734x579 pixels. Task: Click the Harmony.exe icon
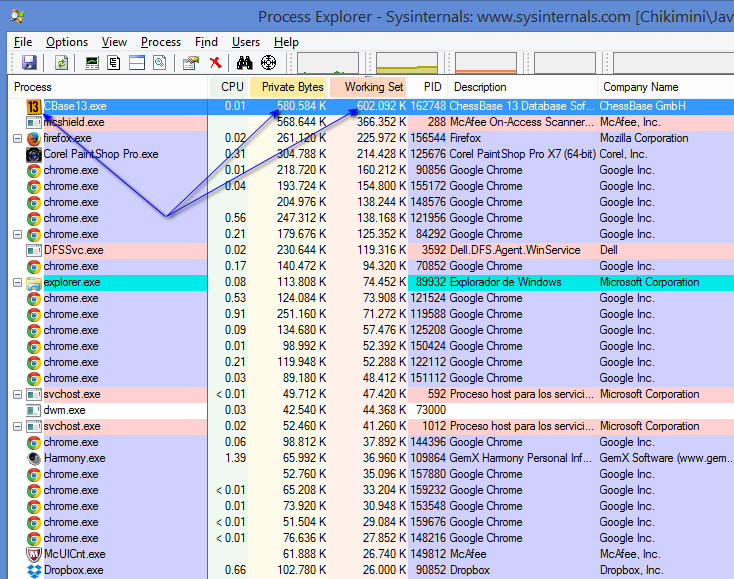pos(34,458)
